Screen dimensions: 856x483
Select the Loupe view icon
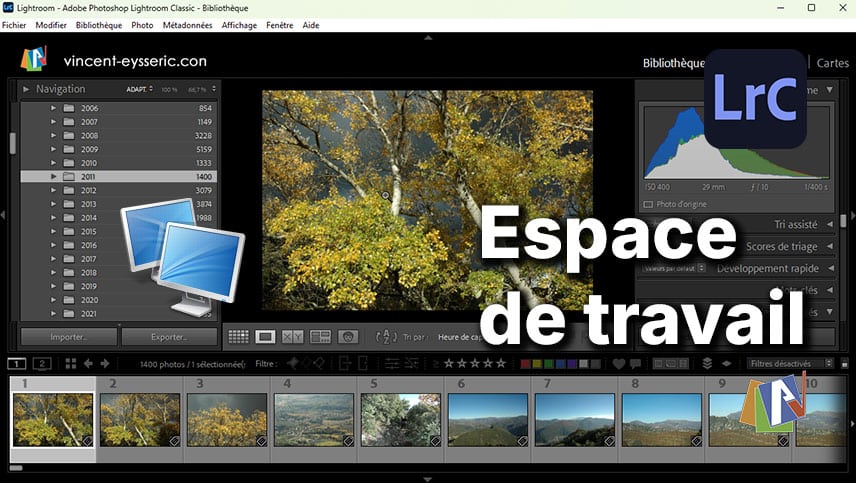[x=265, y=337]
